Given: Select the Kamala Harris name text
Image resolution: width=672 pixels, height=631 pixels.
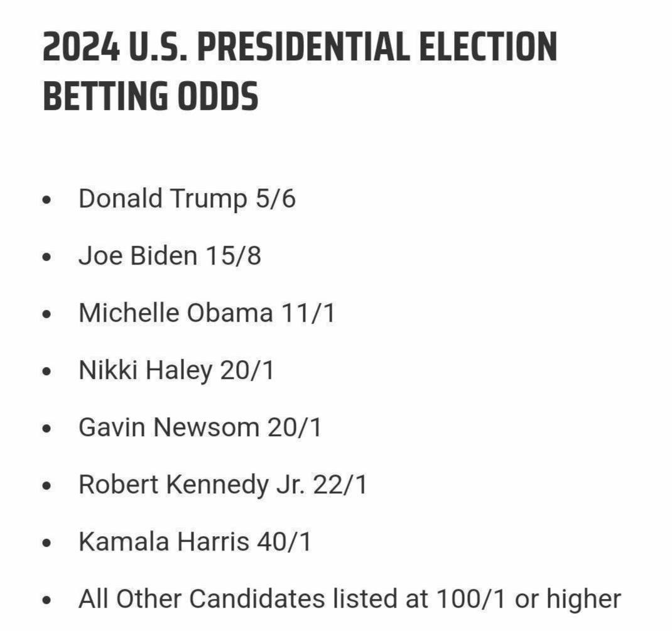Looking at the screenshot, I should (164, 542).
